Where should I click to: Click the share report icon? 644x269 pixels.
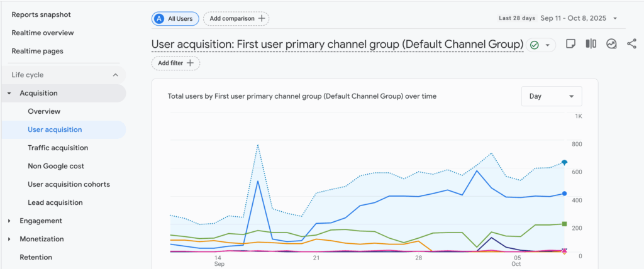coord(631,44)
